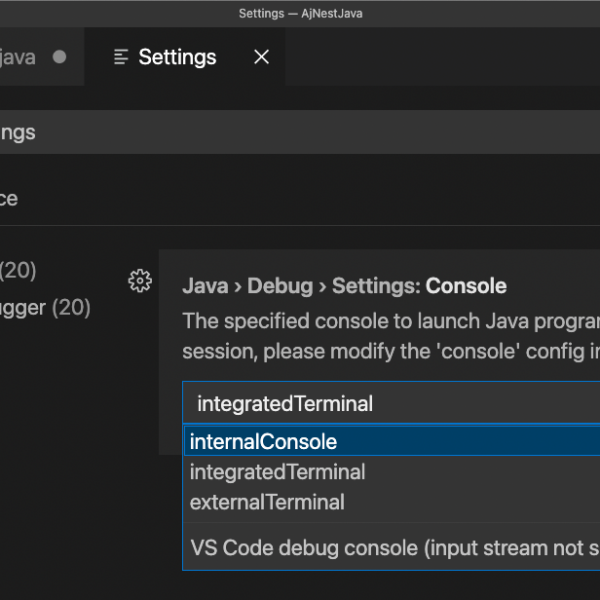Switch to the Workspace settings scope
Viewport: 600px width, 600px height.
click(x=10, y=198)
